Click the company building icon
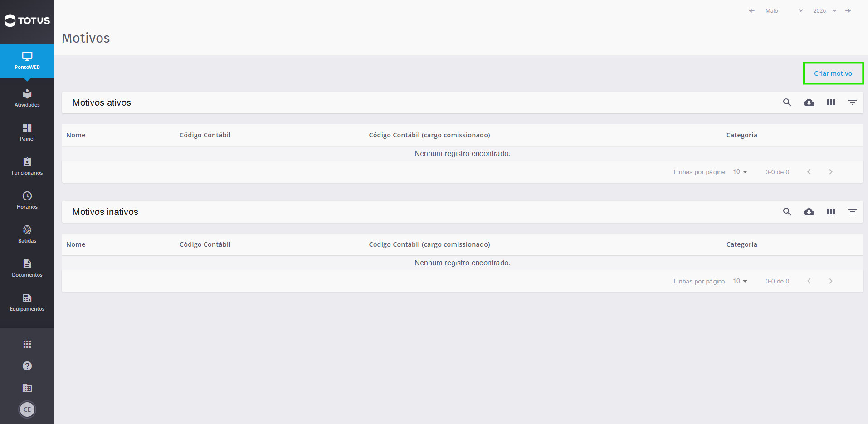This screenshot has height=424, width=868. point(27,388)
